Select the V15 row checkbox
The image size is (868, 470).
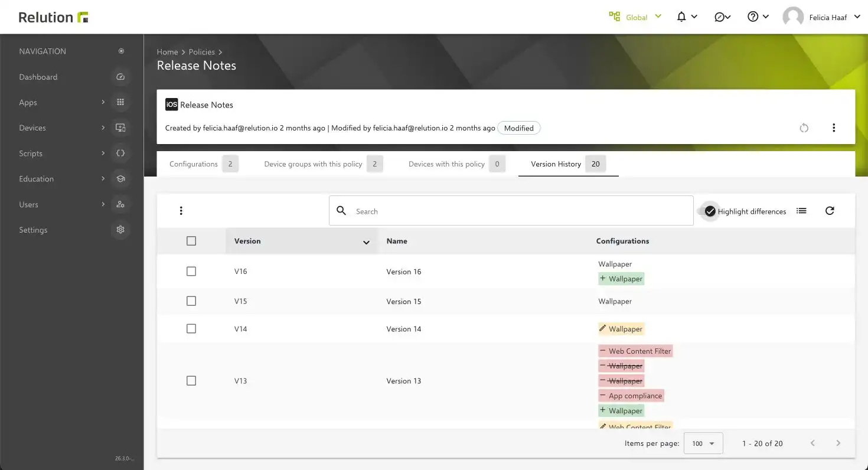(x=191, y=301)
